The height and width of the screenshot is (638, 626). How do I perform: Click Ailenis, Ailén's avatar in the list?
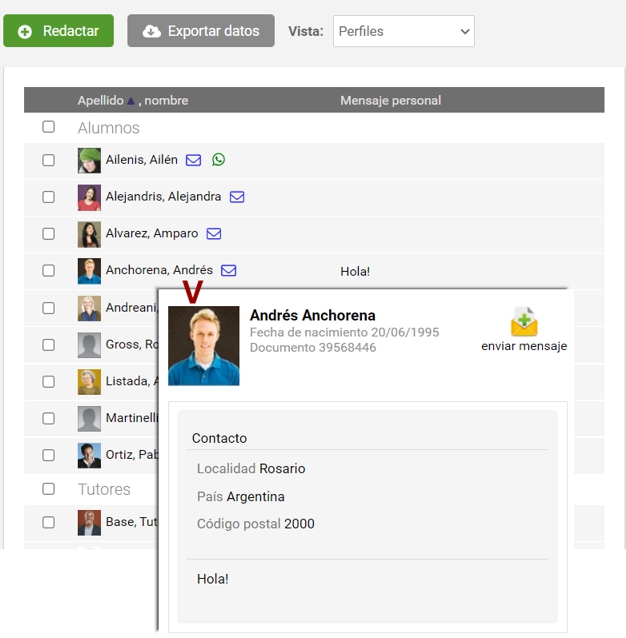tap(89, 160)
